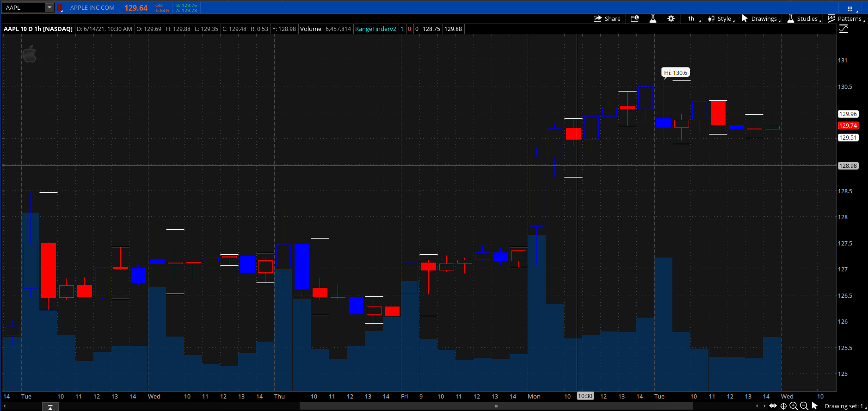The image size is (868, 411).
Task: Open the Patterns dropdown menu
Action: [851, 18]
